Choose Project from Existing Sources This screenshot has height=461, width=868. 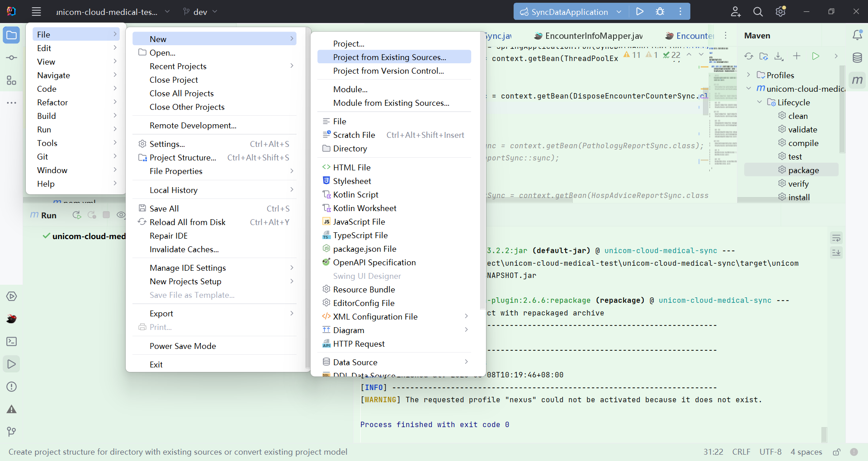pyautogui.click(x=394, y=57)
